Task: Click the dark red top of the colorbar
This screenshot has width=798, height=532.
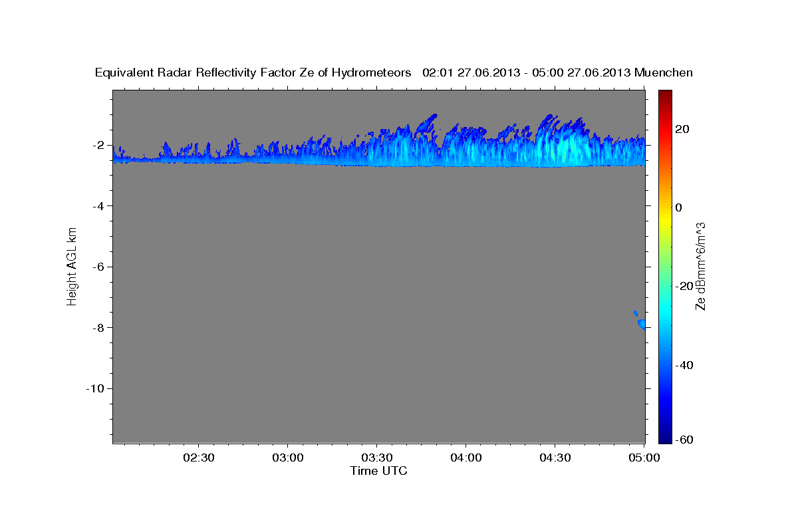Action: click(x=665, y=96)
